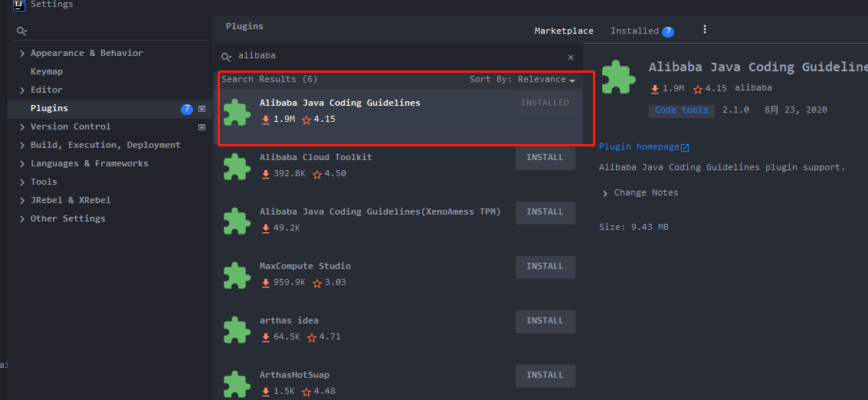Expand Appearance & Behavior settings
868x400 pixels.
point(22,53)
